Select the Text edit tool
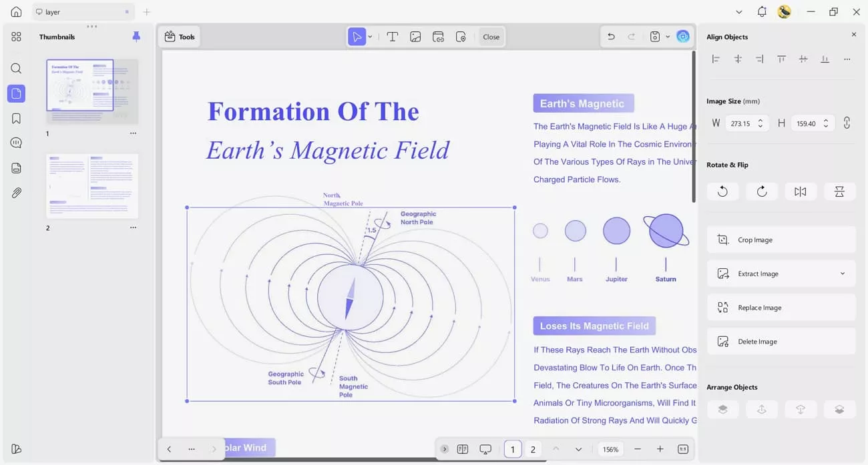 click(x=393, y=37)
